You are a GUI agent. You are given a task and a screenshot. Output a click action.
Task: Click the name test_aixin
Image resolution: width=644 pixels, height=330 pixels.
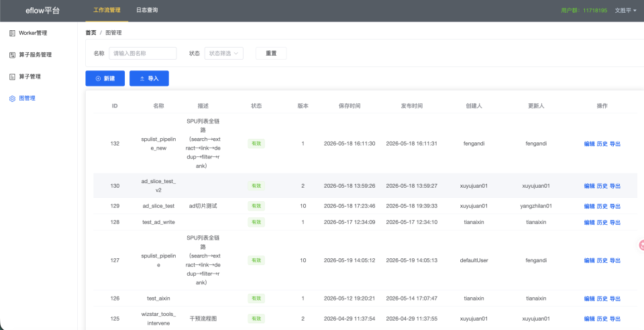pos(158,298)
